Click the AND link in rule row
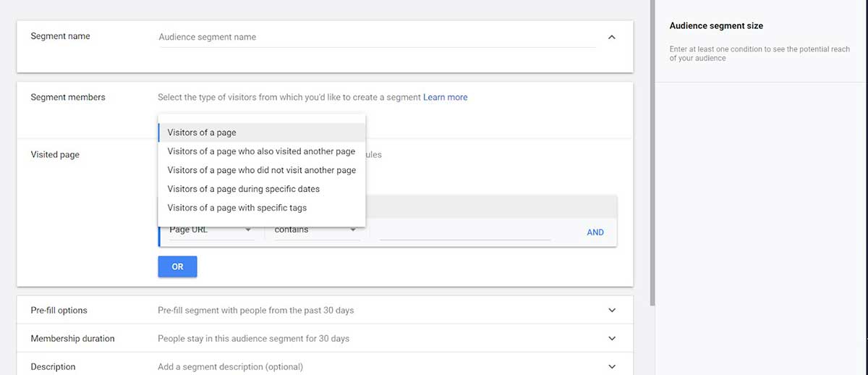Screen dimensions: 868x375 595,232
